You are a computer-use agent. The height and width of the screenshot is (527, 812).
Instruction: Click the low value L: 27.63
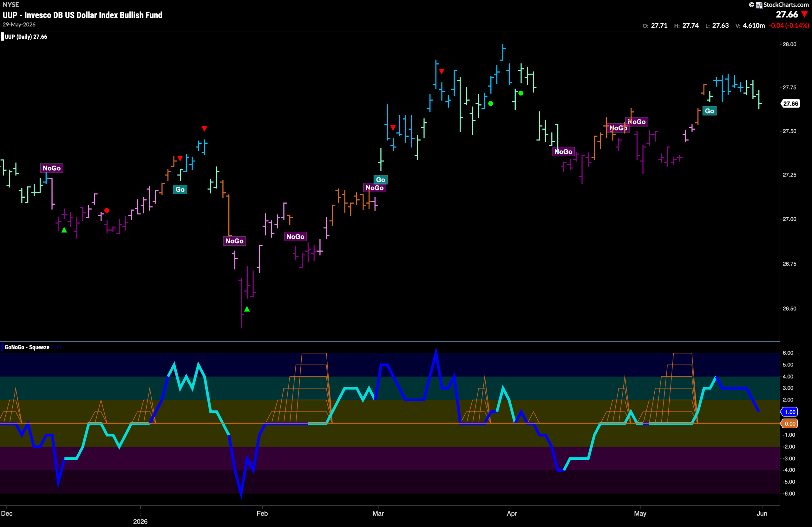point(717,26)
